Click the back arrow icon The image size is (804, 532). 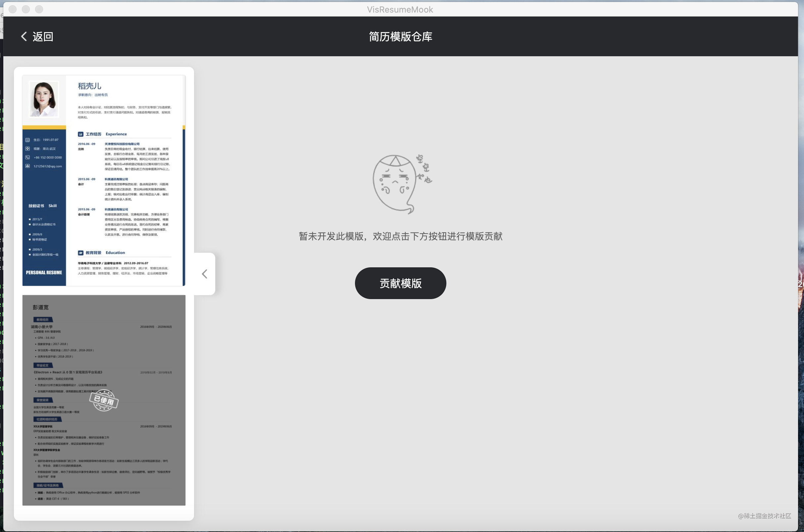[24, 37]
